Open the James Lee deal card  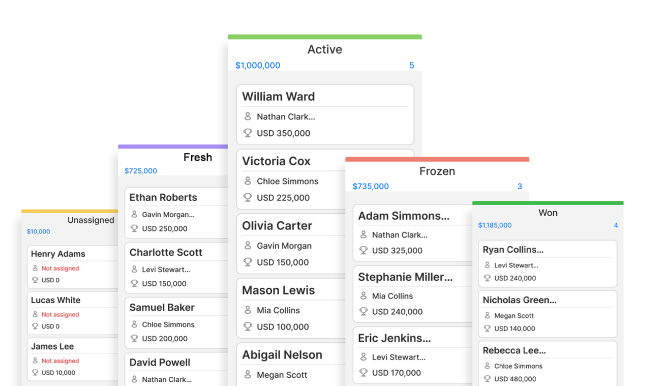tap(73, 359)
